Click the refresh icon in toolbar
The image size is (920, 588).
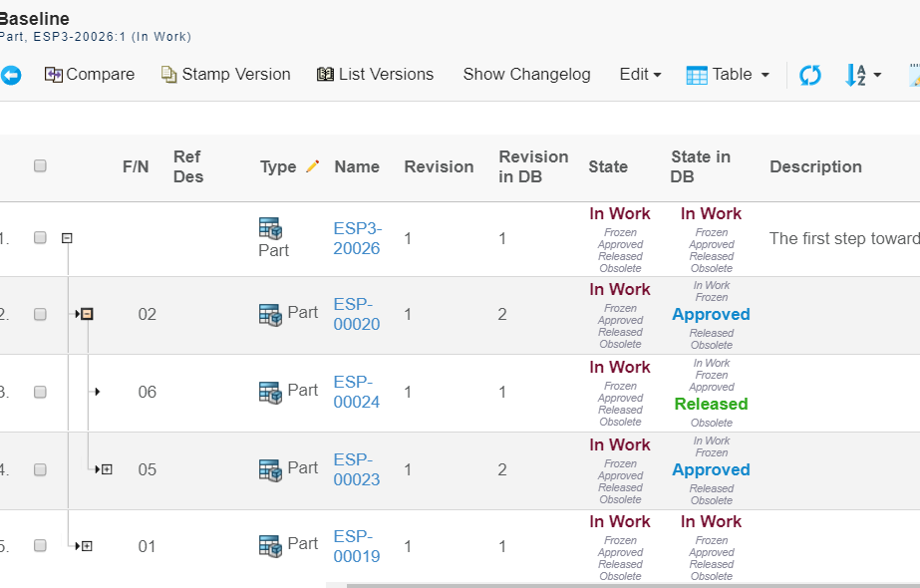click(x=810, y=75)
